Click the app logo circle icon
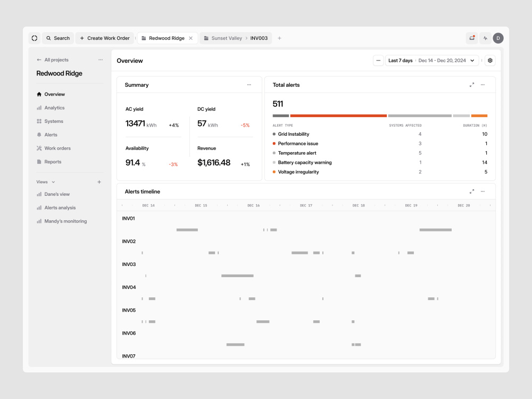The width and height of the screenshot is (532, 399). click(34, 38)
